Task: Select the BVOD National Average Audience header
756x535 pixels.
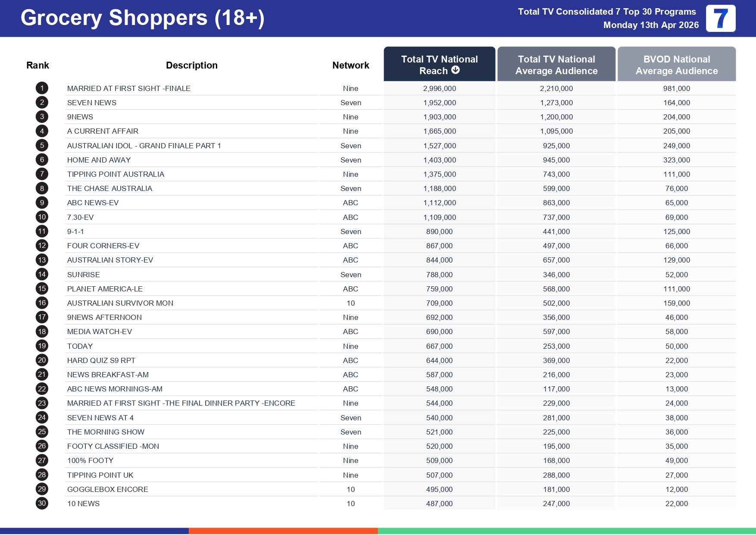Action: point(676,65)
